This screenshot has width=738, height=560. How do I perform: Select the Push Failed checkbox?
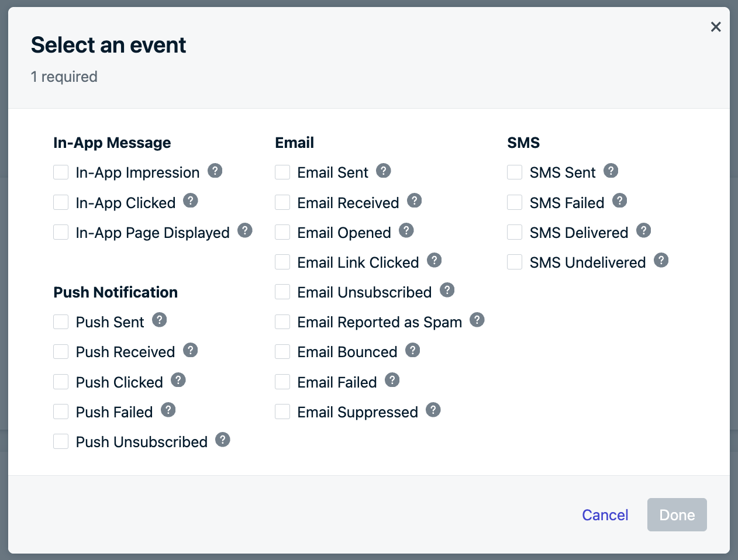tap(61, 412)
